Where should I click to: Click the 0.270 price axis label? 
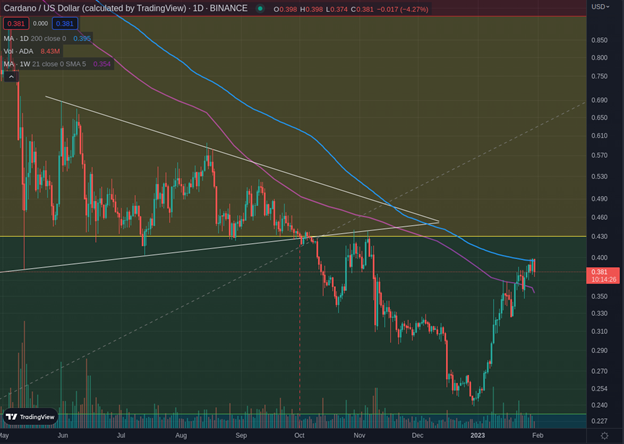click(x=599, y=371)
